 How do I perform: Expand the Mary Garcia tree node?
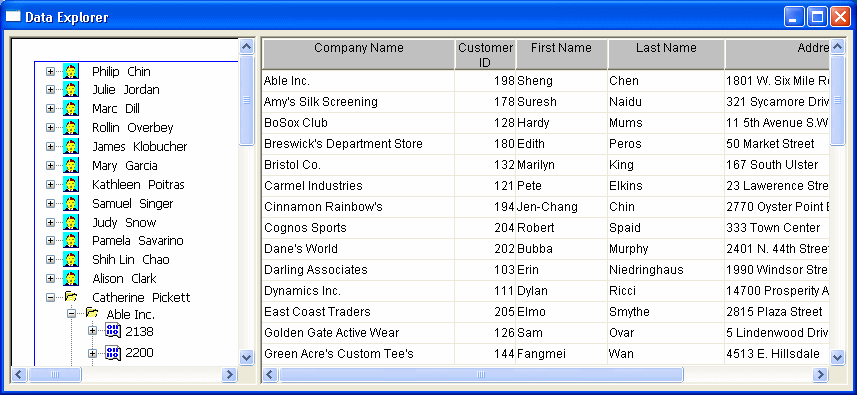tap(50, 166)
